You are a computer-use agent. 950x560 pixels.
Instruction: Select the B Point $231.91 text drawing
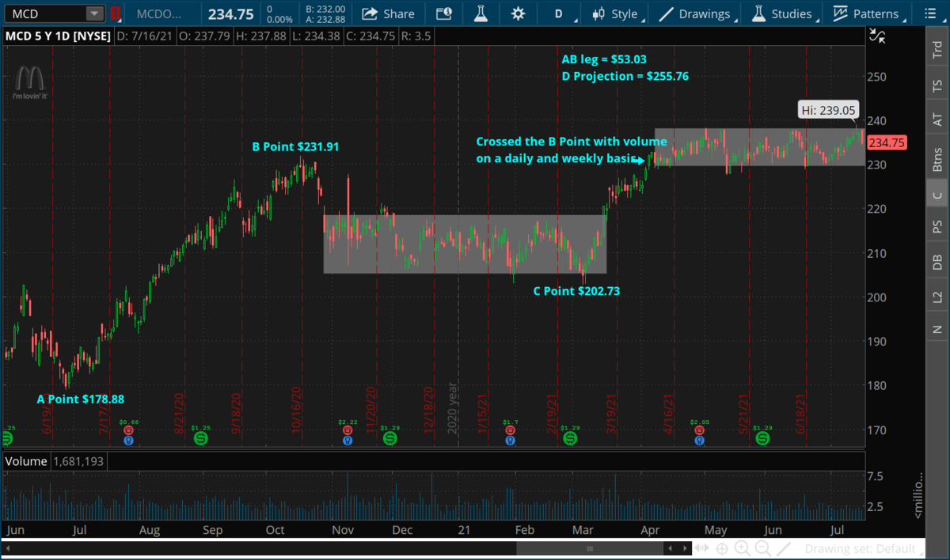(x=297, y=146)
